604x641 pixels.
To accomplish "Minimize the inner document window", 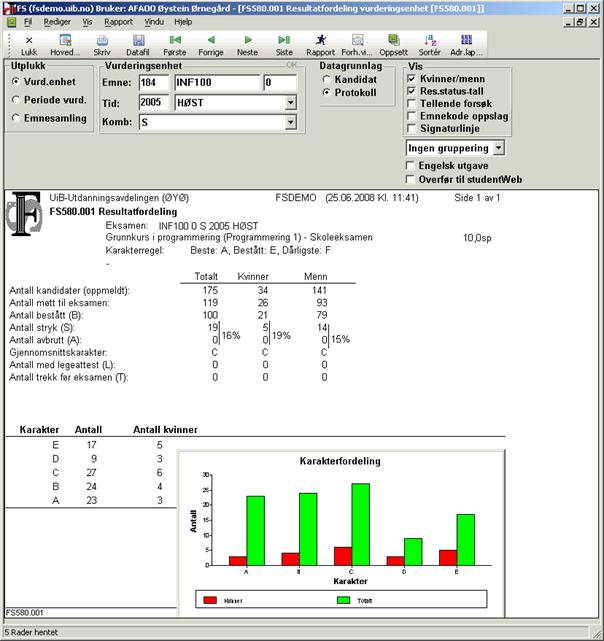I will click(569, 22).
